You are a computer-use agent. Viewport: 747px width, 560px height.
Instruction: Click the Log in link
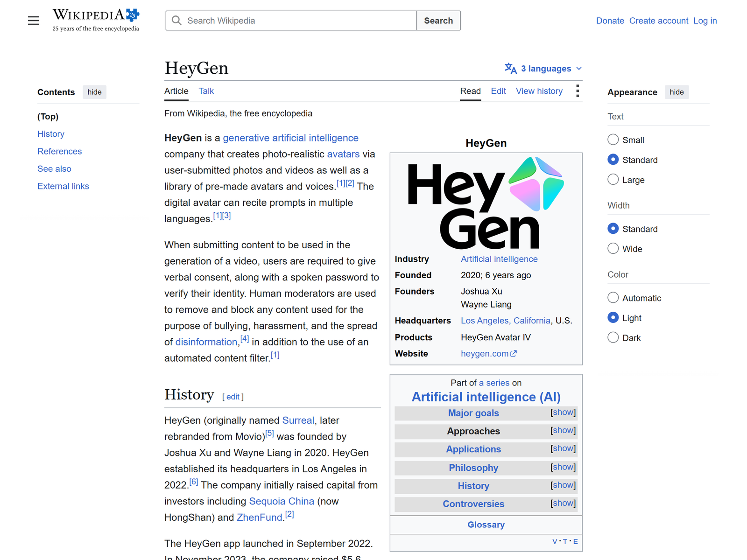tap(705, 21)
